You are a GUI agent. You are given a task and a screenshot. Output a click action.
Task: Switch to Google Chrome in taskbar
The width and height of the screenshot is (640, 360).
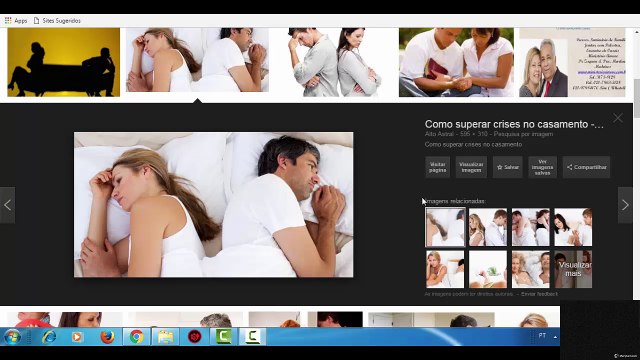pos(136,337)
